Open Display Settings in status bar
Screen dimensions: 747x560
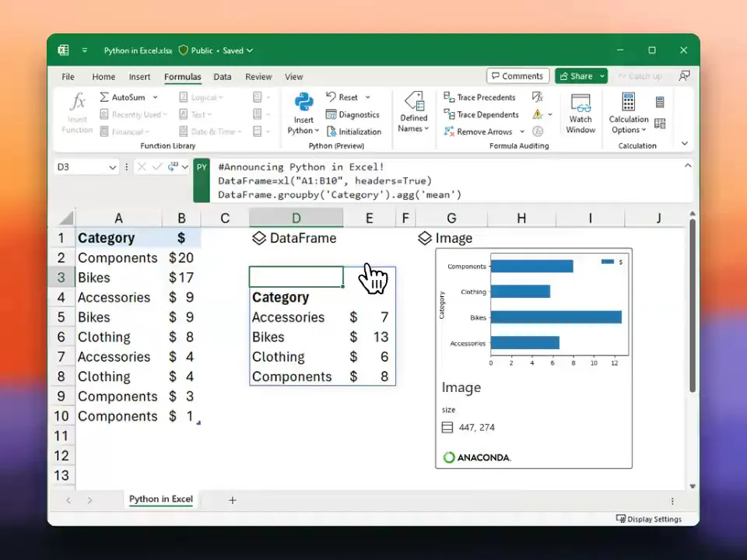tap(648, 519)
